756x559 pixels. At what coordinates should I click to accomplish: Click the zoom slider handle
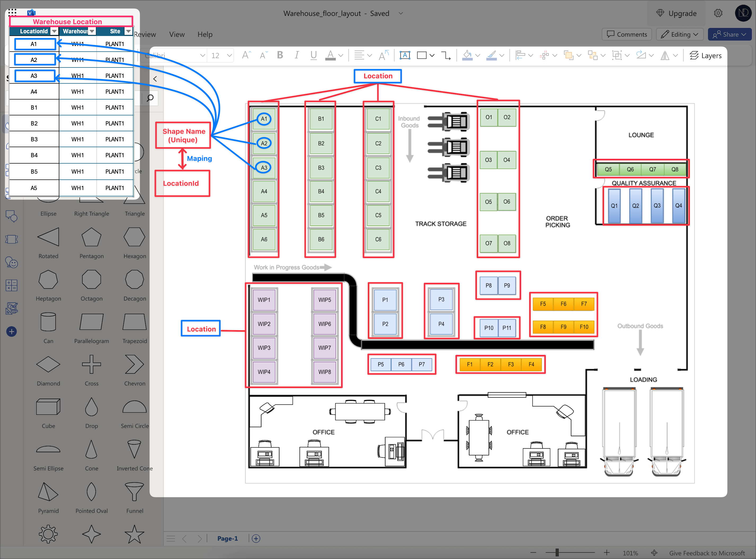557,553
